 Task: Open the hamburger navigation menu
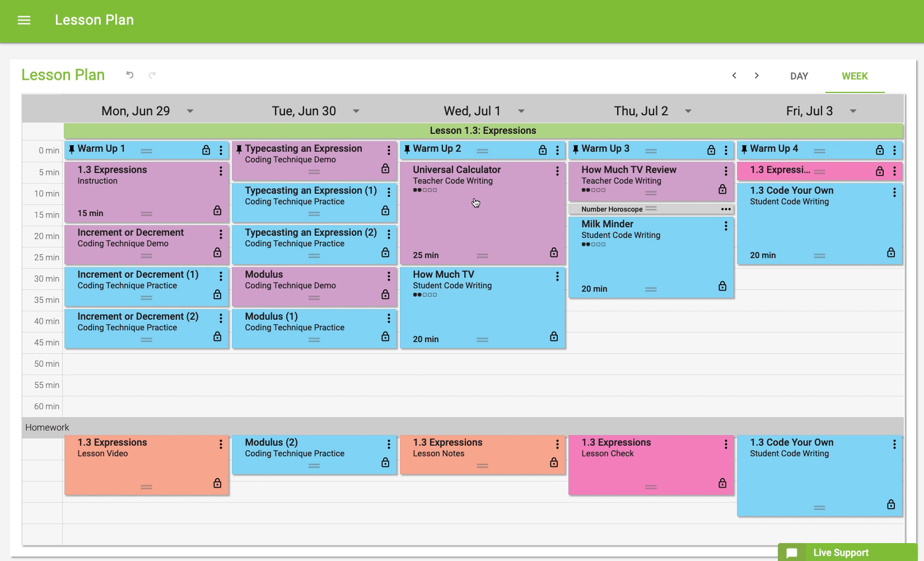pyautogui.click(x=24, y=20)
